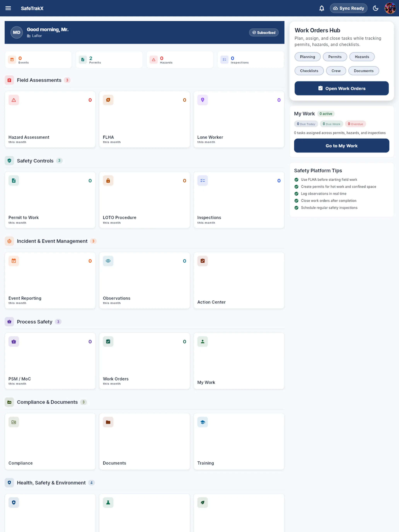Click tip 'Log observations in real time'
The height and width of the screenshot is (532, 399).
323,194
